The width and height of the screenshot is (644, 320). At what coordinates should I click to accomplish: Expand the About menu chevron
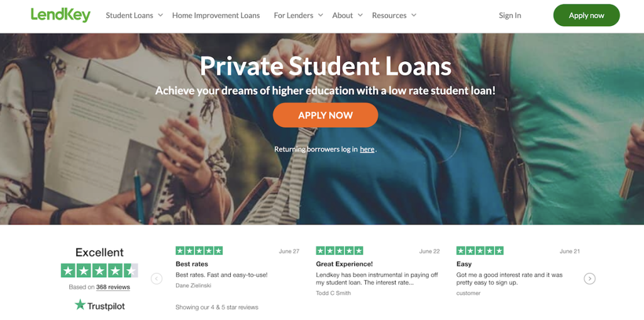(x=359, y=15)
